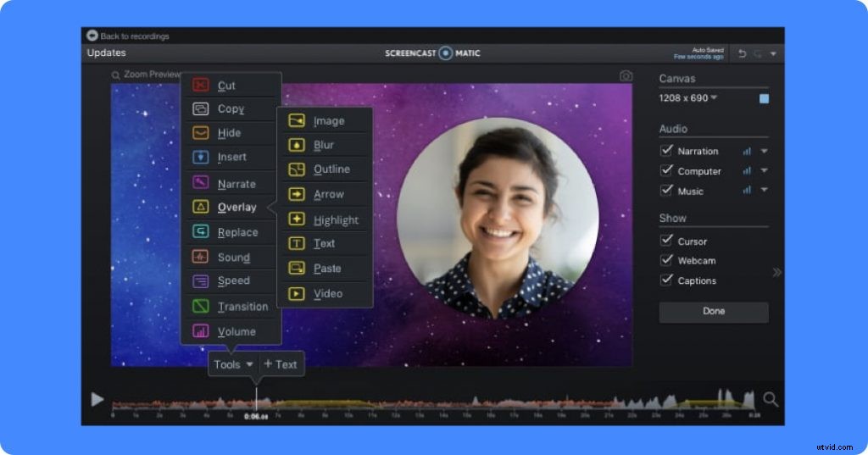Open Music audio level bars
This screenshot has width=868, height=455.
[x=747, y=190]
